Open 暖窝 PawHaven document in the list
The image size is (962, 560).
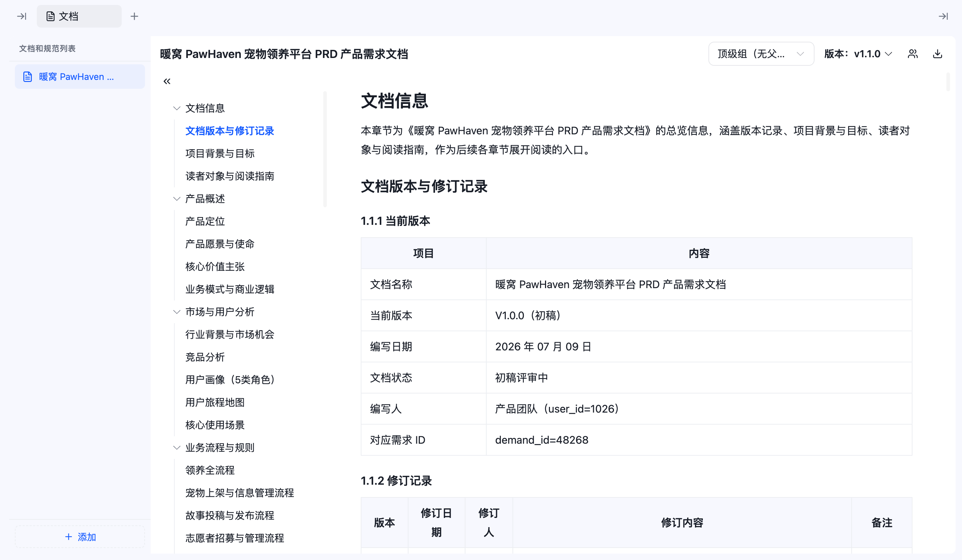click(80, 77)
